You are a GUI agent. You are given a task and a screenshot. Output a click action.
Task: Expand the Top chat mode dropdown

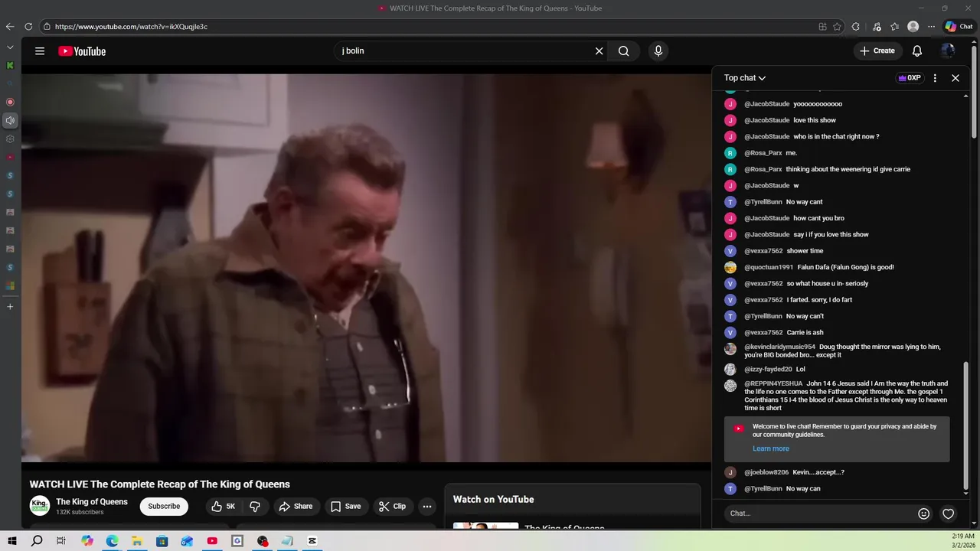click(x=745, y=78)
